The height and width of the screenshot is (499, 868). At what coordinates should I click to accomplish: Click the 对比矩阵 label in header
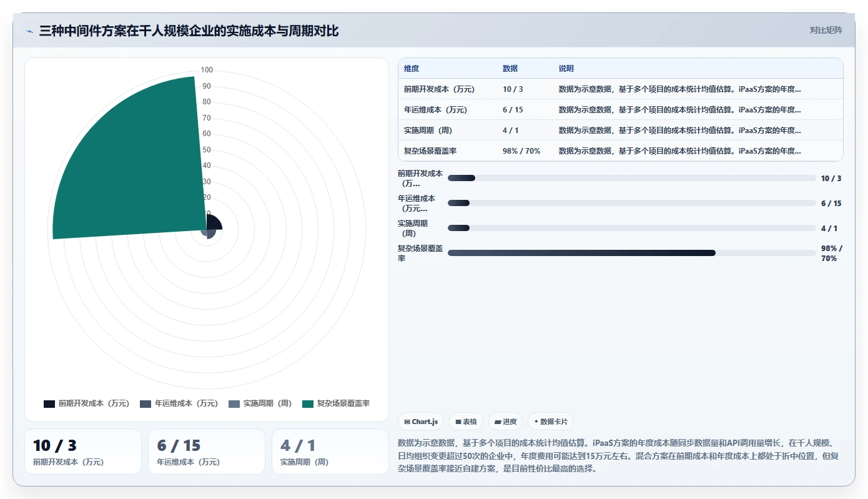(826, 31)
